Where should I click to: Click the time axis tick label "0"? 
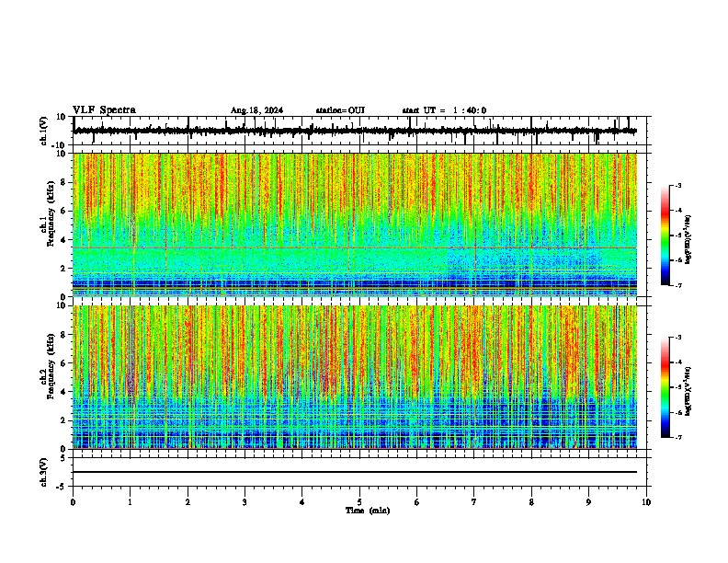pyautogui.click(x=73, y=502)
